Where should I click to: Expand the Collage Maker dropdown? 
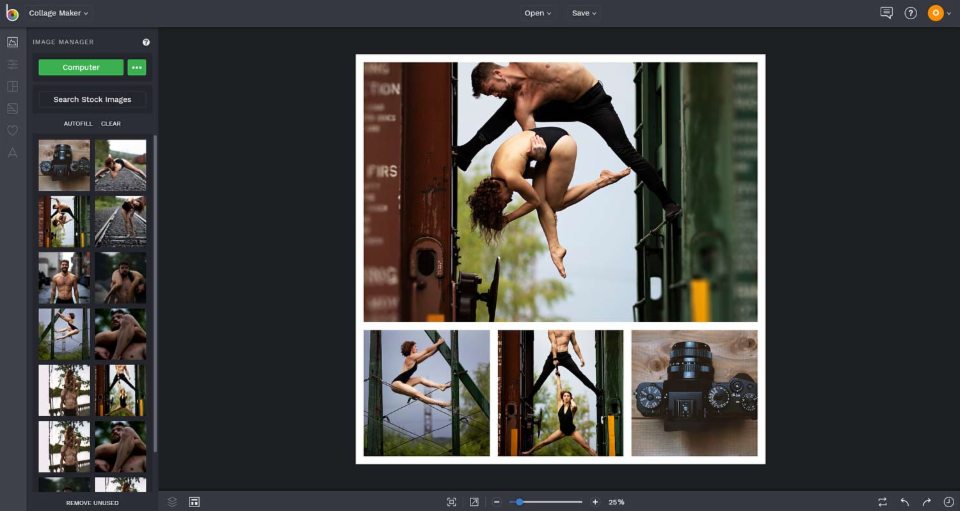[x=58, y=13]
